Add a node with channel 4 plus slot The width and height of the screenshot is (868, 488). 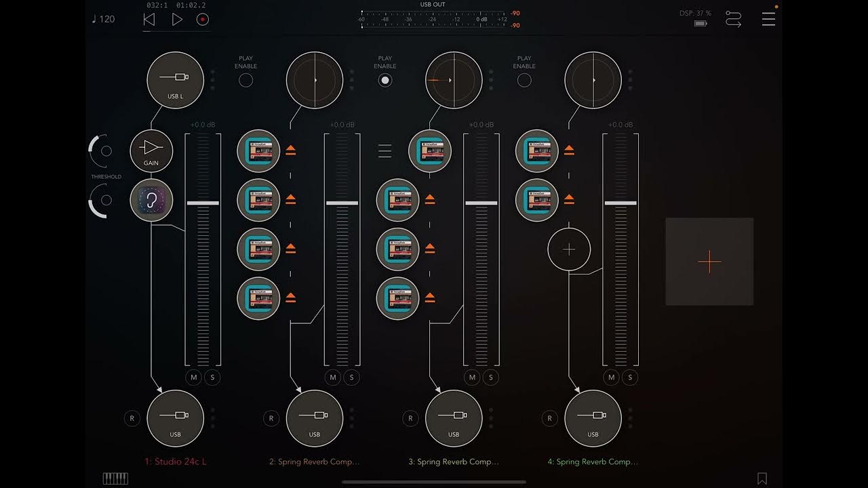pyautogui.click(x=569, y=249)
